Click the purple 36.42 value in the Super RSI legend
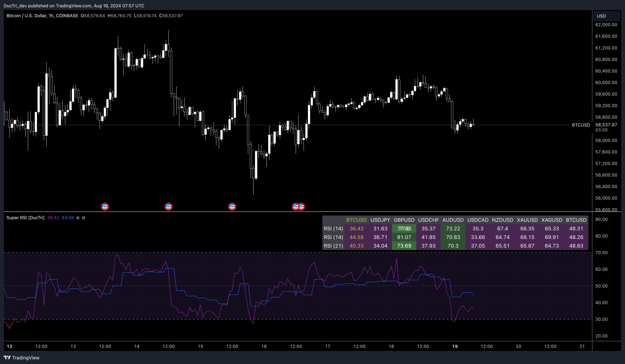625x364 pixels. click(53, 218)
